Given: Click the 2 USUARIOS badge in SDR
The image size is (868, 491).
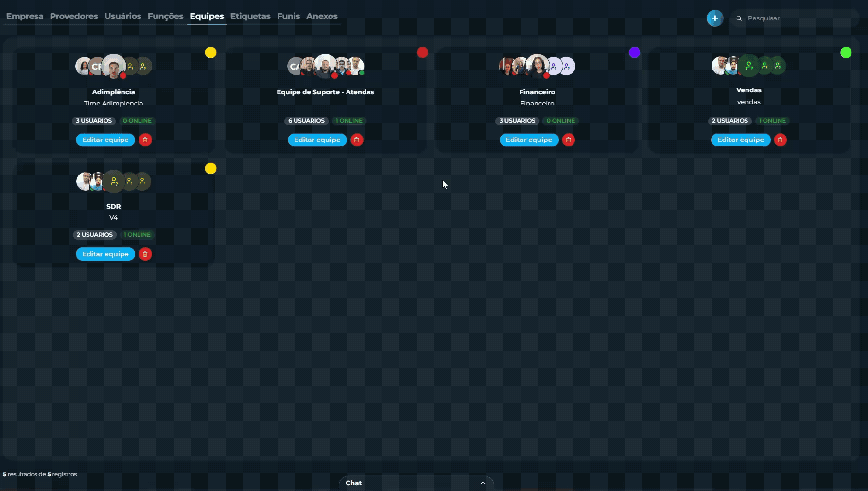Looking at the screenshot, I should click(x=94, y=235).
